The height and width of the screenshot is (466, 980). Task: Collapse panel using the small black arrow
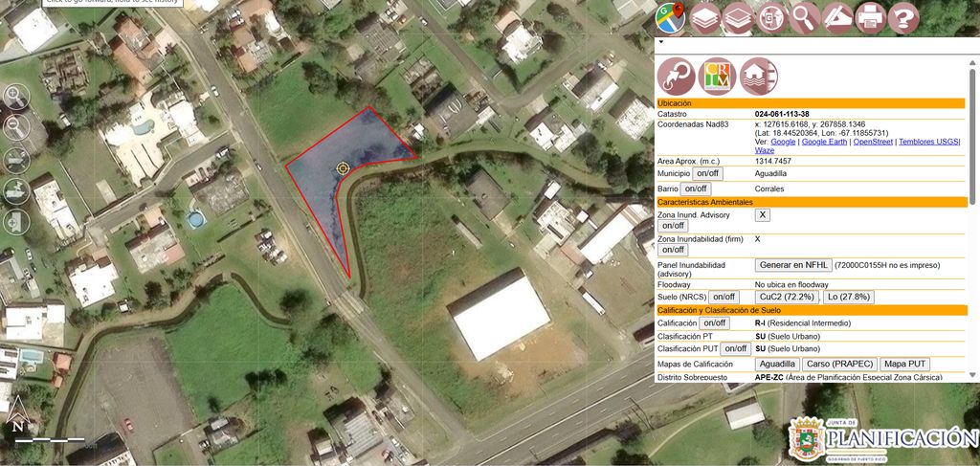click(660, 42)
